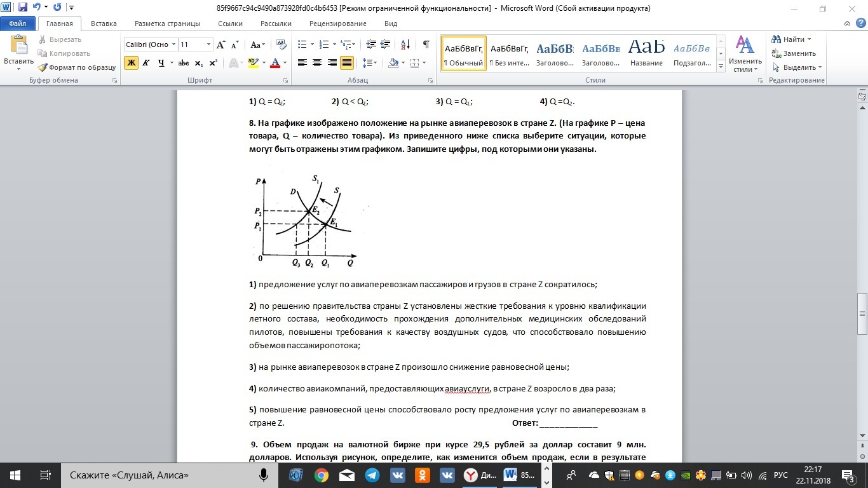This screenshot has height=488, width=868.
Task: Open the bulleted list dropdown arrow
Action: click(x=312, y=44)
